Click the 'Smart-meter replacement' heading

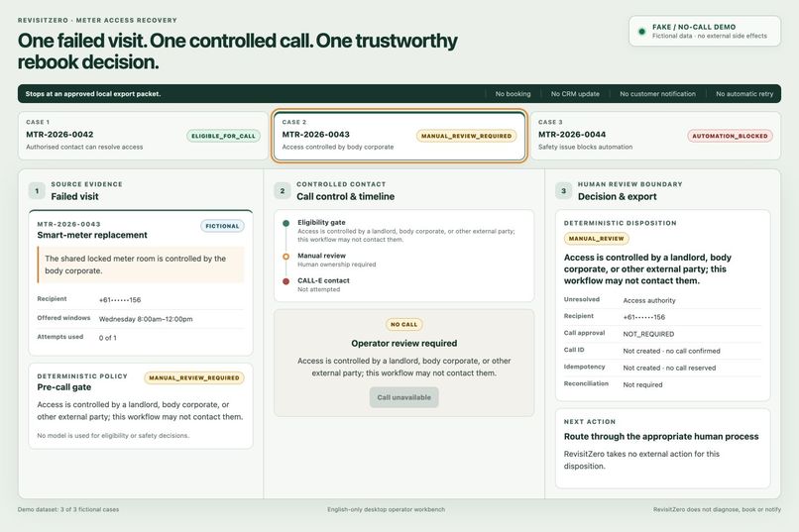(x=92, y=235)
